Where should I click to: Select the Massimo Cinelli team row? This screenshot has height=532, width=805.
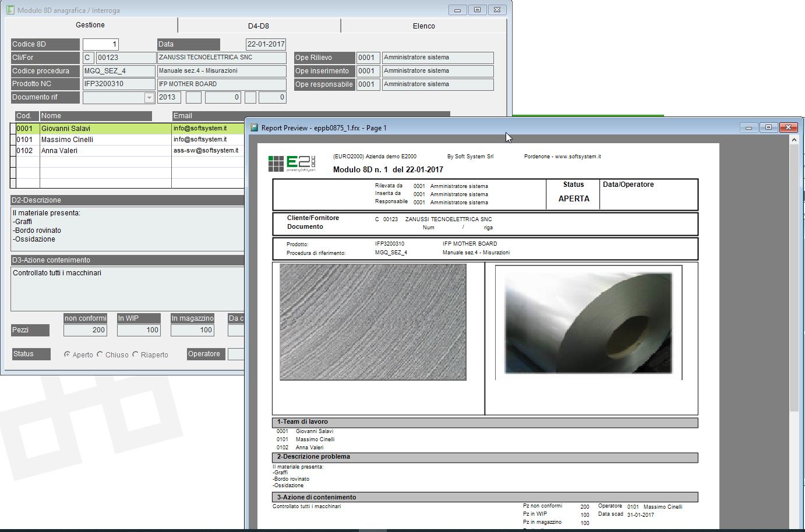[67, 140]
